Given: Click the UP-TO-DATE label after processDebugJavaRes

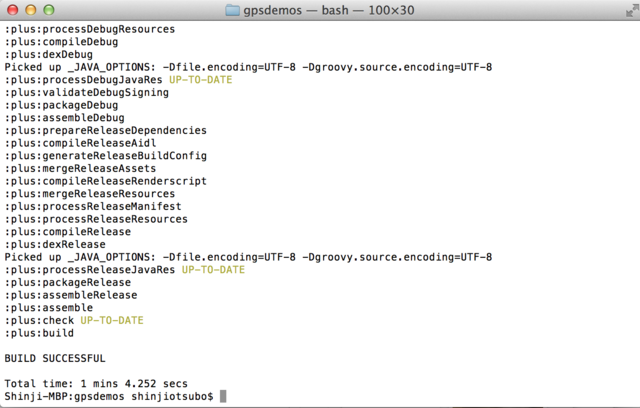Looking at the screenshot, I should 201,80.
